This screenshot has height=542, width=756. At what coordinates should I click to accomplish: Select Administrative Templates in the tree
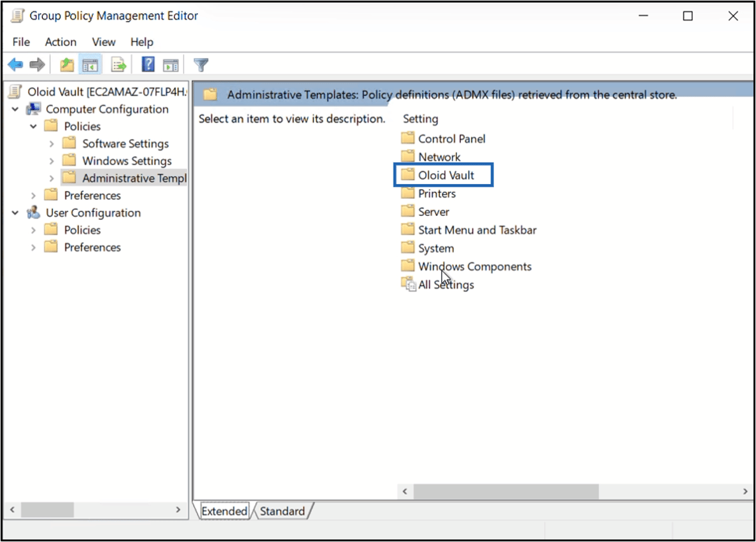pyautogui.click(x=134, y=178)
